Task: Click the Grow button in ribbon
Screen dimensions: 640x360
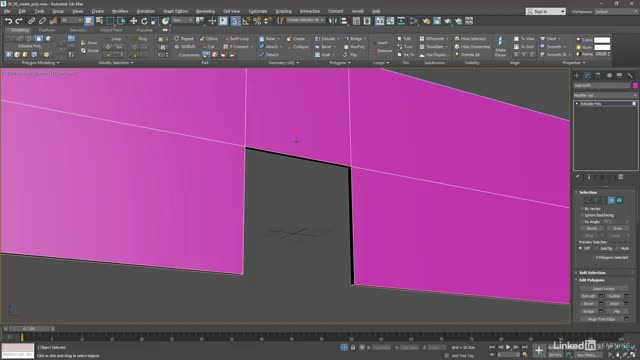Action: coord(90,42)
